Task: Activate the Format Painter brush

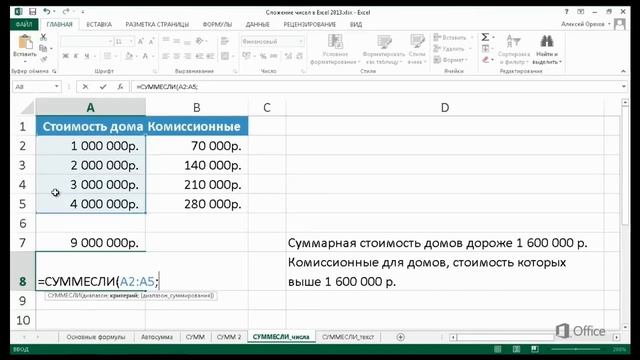Action: coord(43,60)
